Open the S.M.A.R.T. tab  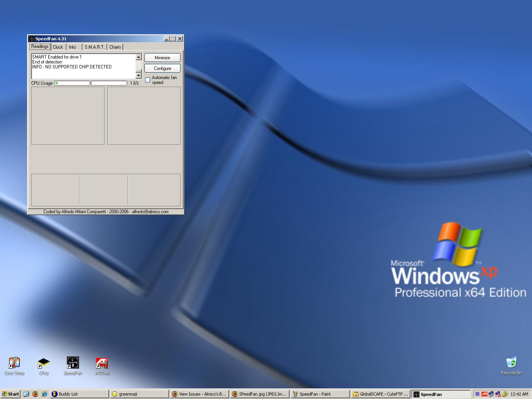pyautogui.click(x=95, y=47)
